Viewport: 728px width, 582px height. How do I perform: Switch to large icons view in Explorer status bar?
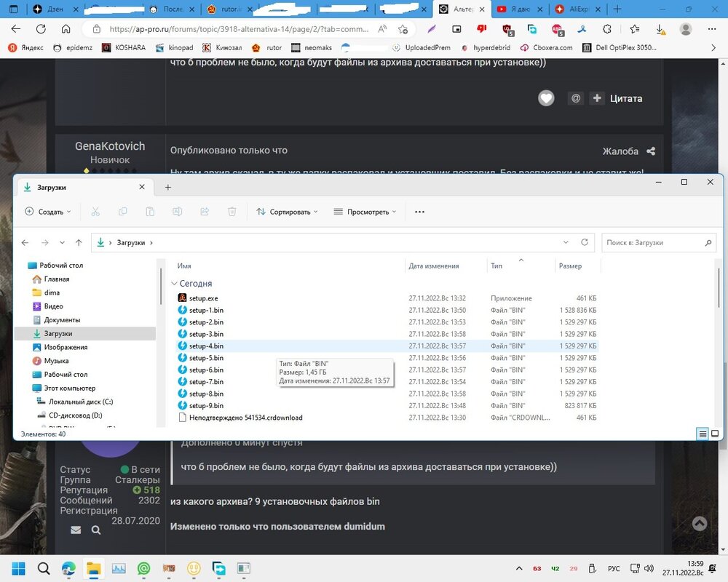click(715, 434)
